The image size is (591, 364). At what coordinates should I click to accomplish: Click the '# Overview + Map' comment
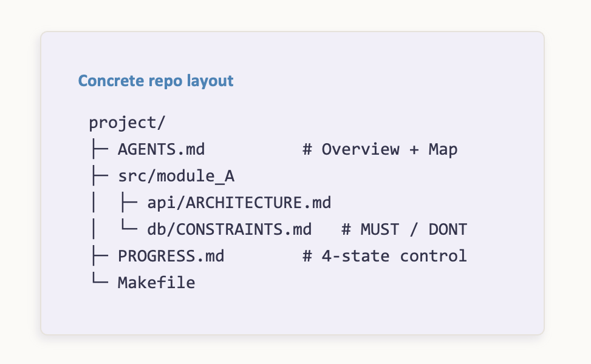tap(380, 149)
